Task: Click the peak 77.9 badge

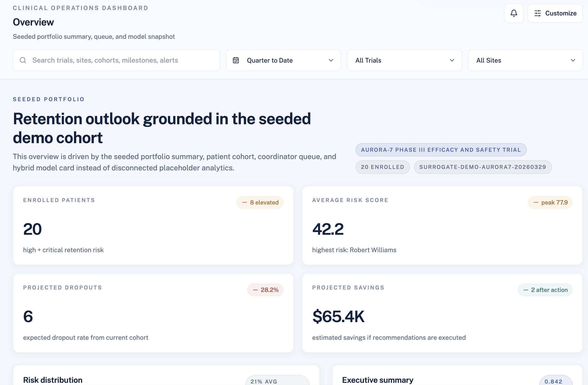Action: click(550, 202)
